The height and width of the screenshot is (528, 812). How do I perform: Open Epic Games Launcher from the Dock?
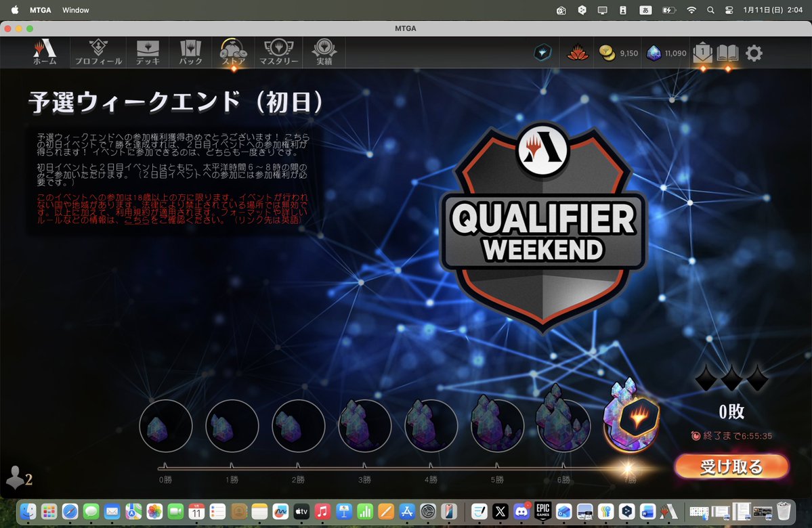coord(542,512)
